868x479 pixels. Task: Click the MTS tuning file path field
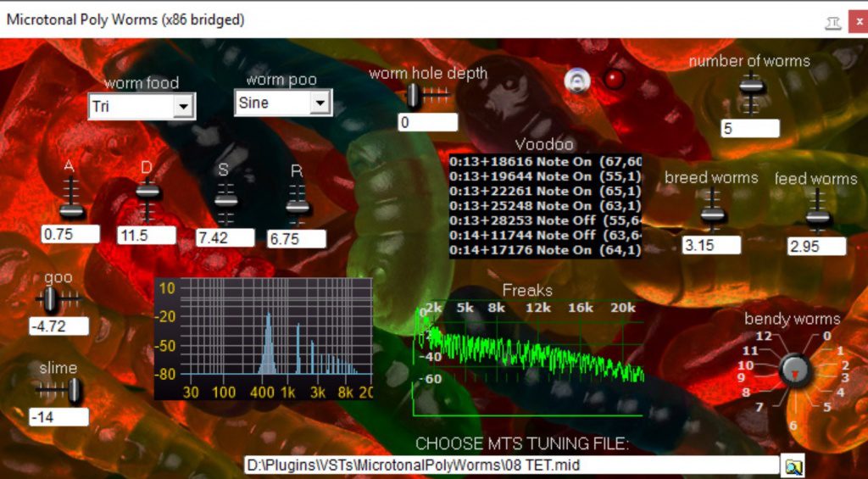(511, 465)
